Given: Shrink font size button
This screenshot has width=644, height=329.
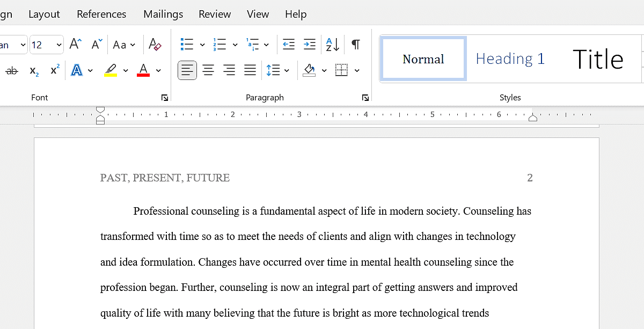Looking at the screenshot, I should click(x=97, y=45).
